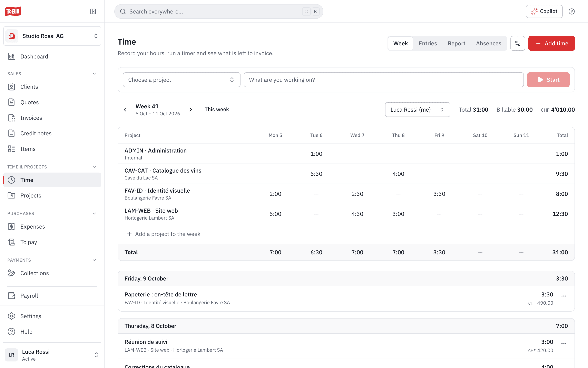Open Items in sidebar
The image size is (588, 368).
click(52, 149)
